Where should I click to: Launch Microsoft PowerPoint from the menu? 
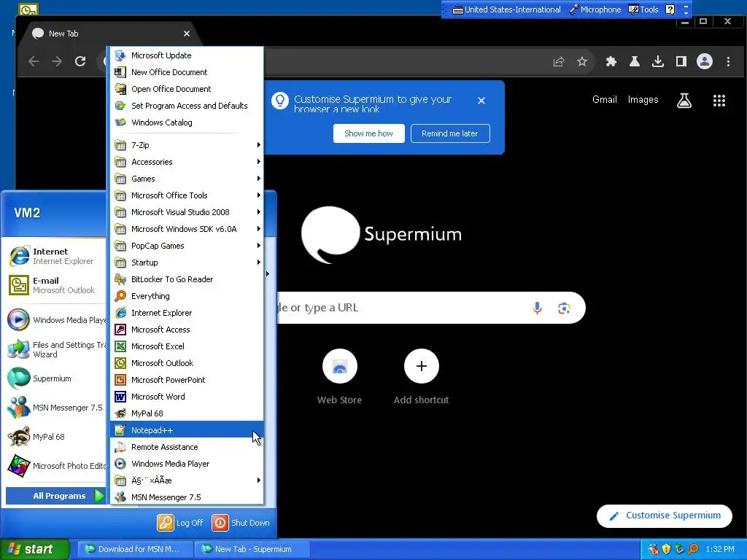point(187,379)
